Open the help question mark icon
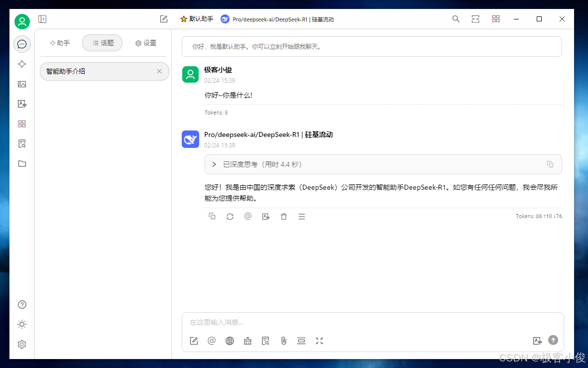Image resolution: width=588 pixels, height=368 pixels. point(22,305)
